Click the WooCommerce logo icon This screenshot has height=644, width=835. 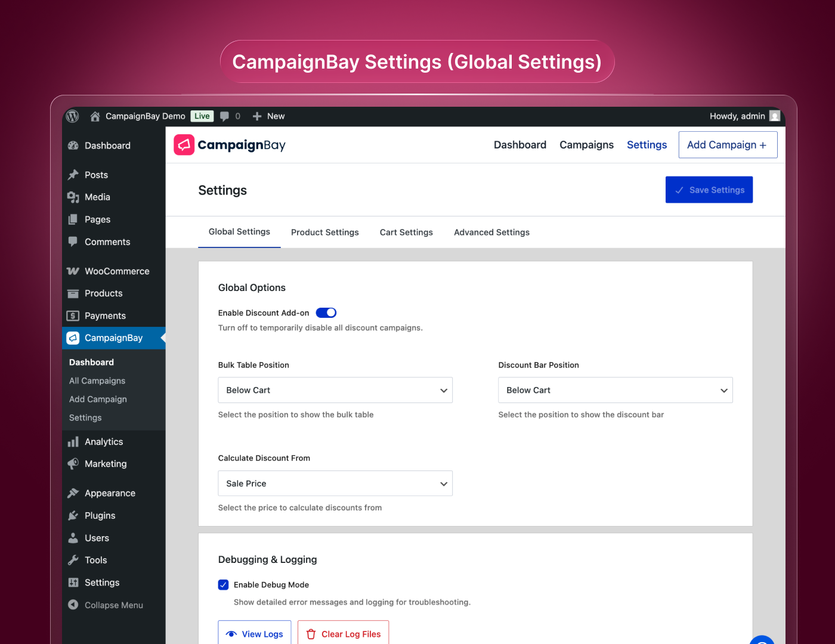click(73, 271)
